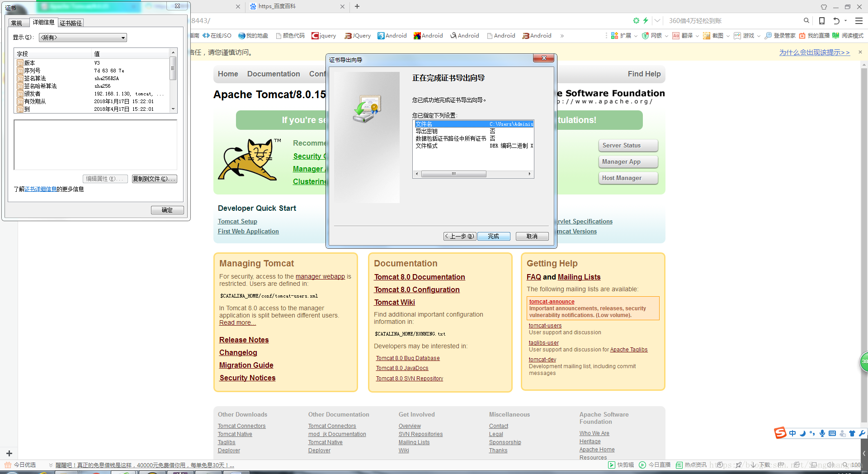868x474 pixels.
Task: Open the 我的地盘 bookmark
Action: [253, 36]
